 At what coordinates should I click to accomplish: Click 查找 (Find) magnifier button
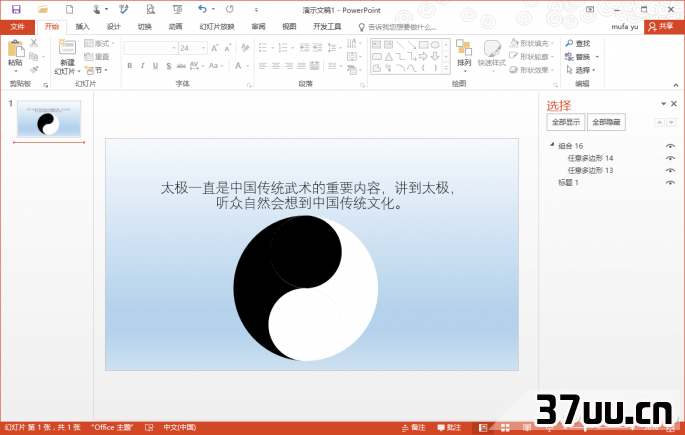[x=578, y=43]
